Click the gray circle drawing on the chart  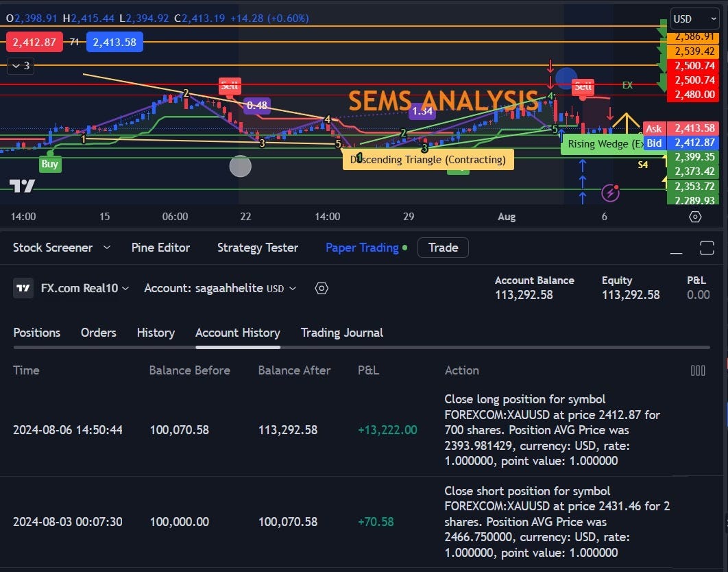point(240,166)
